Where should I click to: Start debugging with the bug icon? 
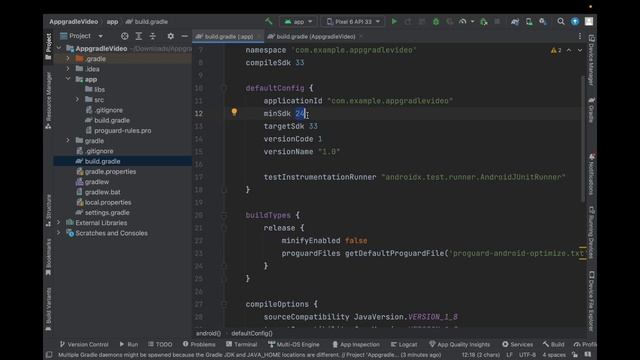point(436,22)
